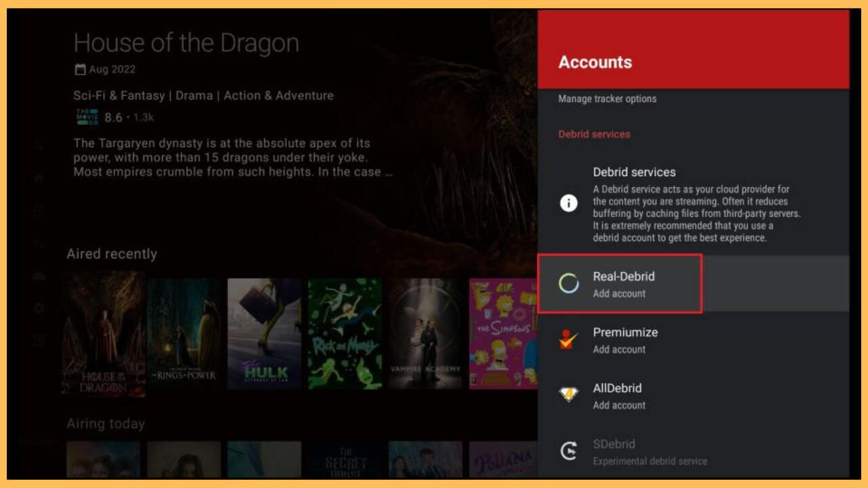Open Manage tracker options
The image size is (868, 488).
[x=607, y=98]
